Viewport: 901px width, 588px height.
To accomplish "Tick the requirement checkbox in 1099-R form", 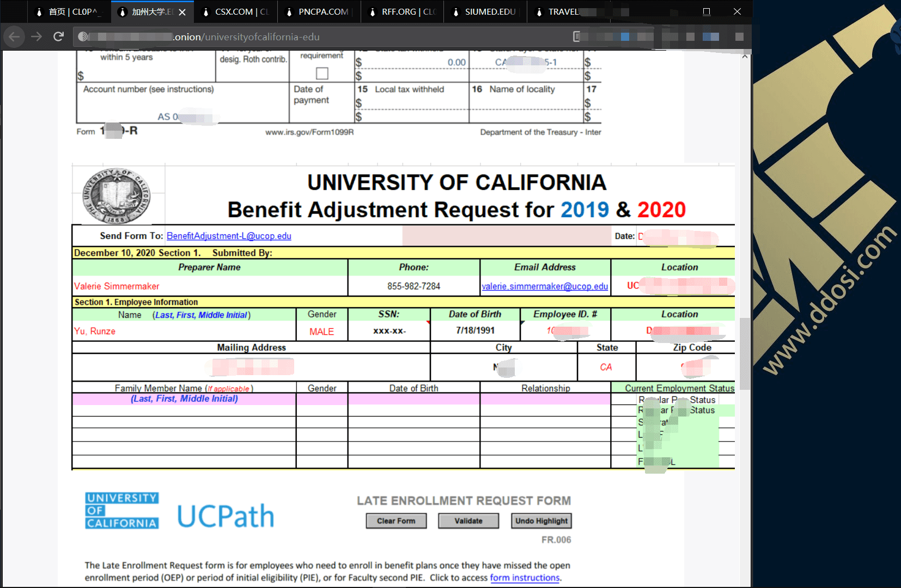I will pyautogui.click(x=322, y=73).
